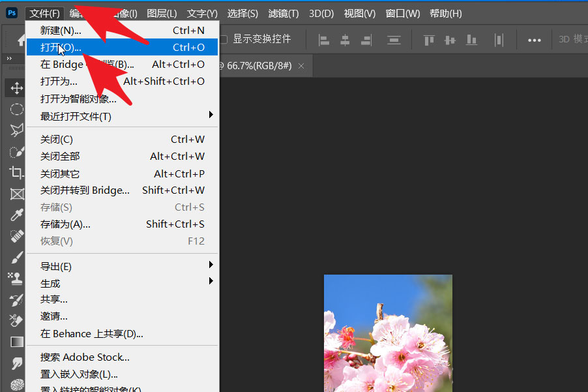Screen dimensions: 588x392
Task: Choose 打开为智能对象... menu item
Action: (123, 98)
